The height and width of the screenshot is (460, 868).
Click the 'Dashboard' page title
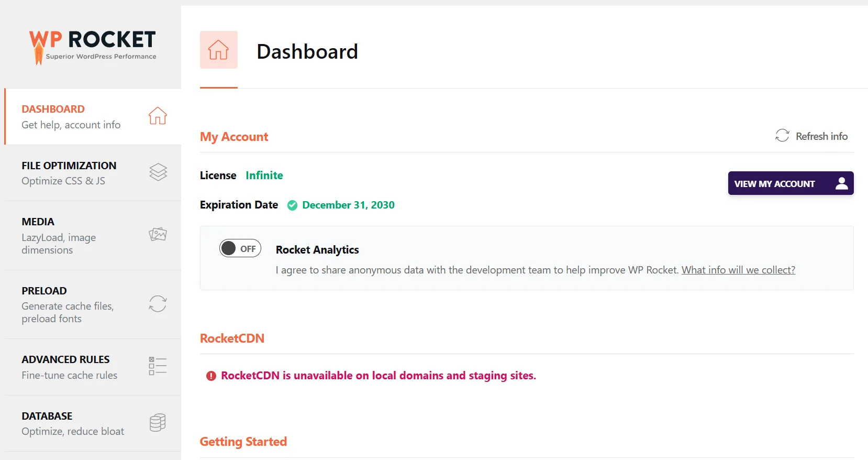pyautogui.click(x=307, y=51)
